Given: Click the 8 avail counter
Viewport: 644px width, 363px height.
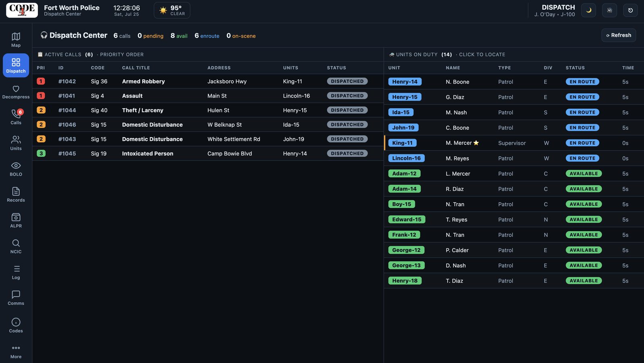Looking at the screenshot, I should point(179,36).
